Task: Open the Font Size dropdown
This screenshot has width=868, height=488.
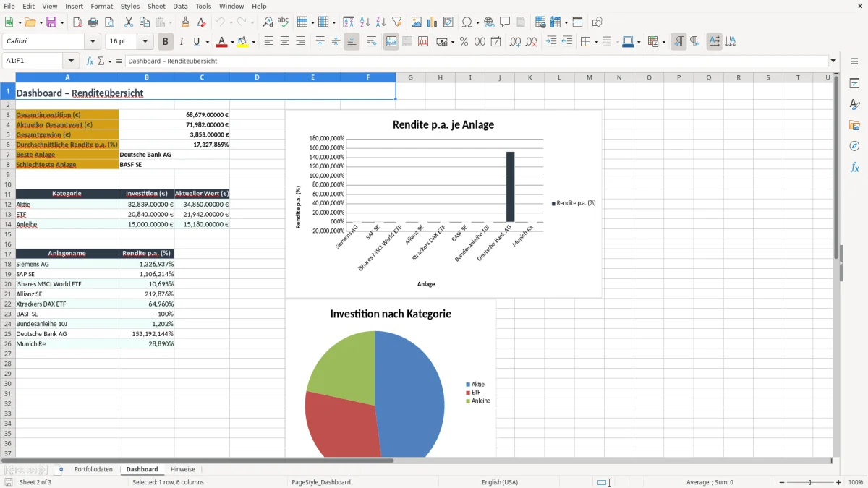Action: point(145,42)
